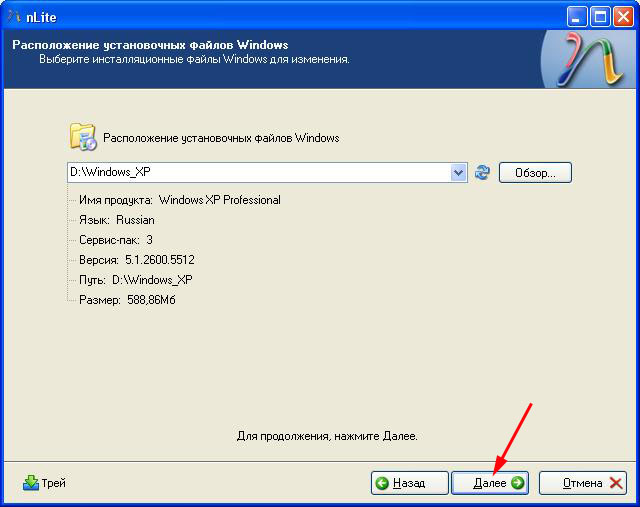Continue with the Далее button
The width and height of the screenshot is (640, 507).
click(490, 483)
